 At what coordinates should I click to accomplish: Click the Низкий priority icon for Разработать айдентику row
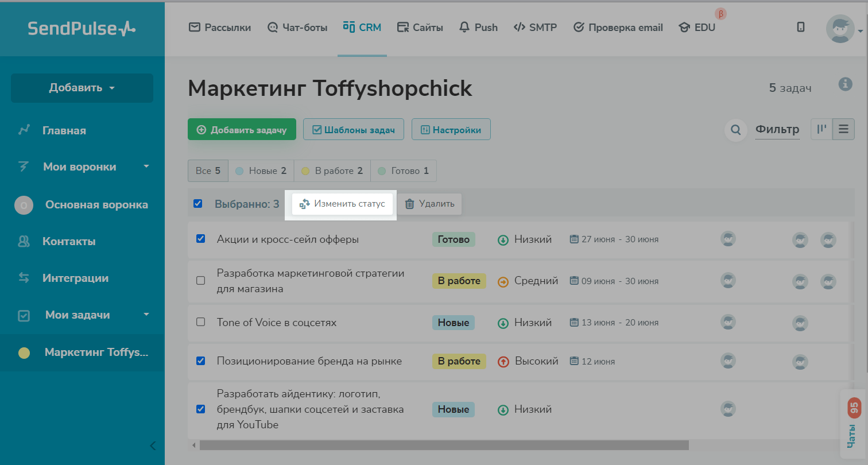point(503,410)
